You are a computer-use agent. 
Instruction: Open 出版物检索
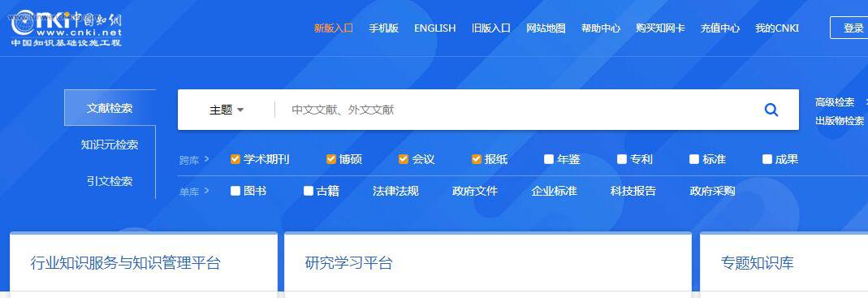(840, 120)
